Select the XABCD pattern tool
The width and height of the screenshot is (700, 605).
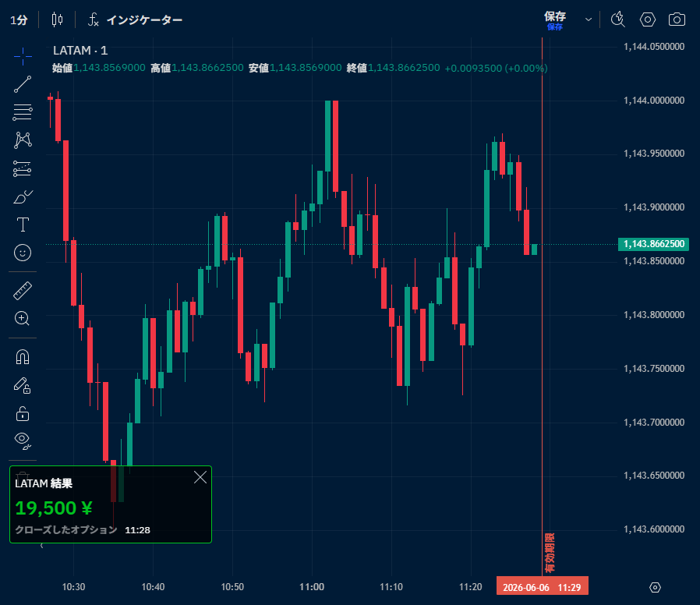coord(23,140)
